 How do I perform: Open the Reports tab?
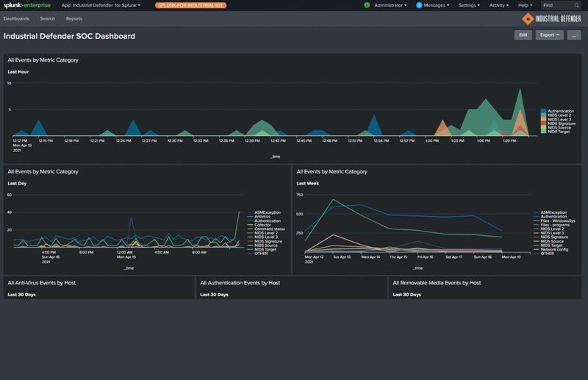click(74, 18)
